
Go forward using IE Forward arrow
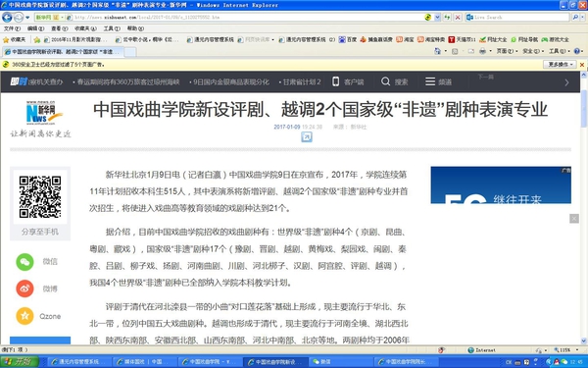click(x=19, y=18)
